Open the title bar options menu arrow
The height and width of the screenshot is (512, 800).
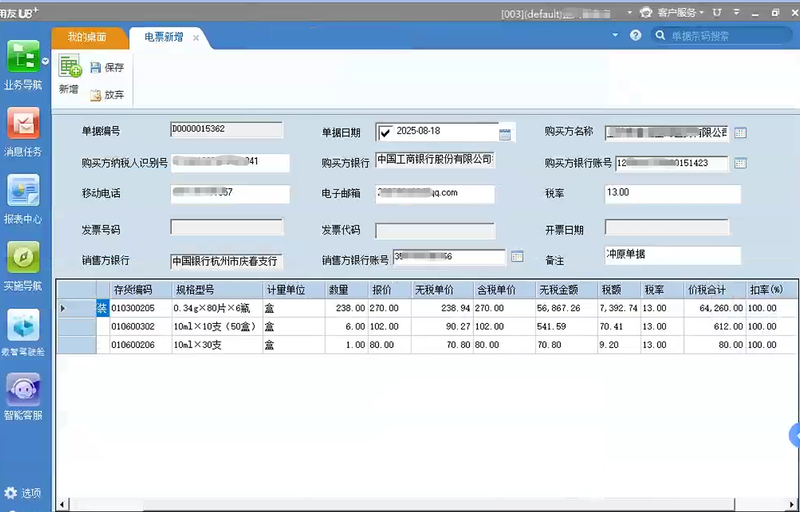click(736, 12)
